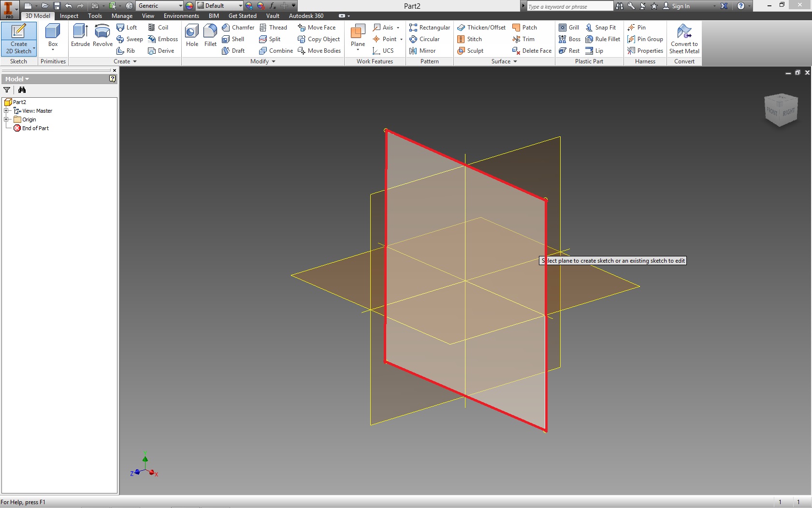812x508 pixels.
Task: Click Create 2D Sketch button
Action: (x=18, y=39)
